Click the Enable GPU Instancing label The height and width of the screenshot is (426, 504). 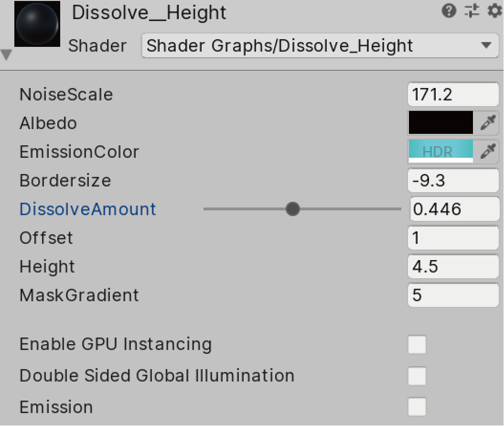pos(116,344)
